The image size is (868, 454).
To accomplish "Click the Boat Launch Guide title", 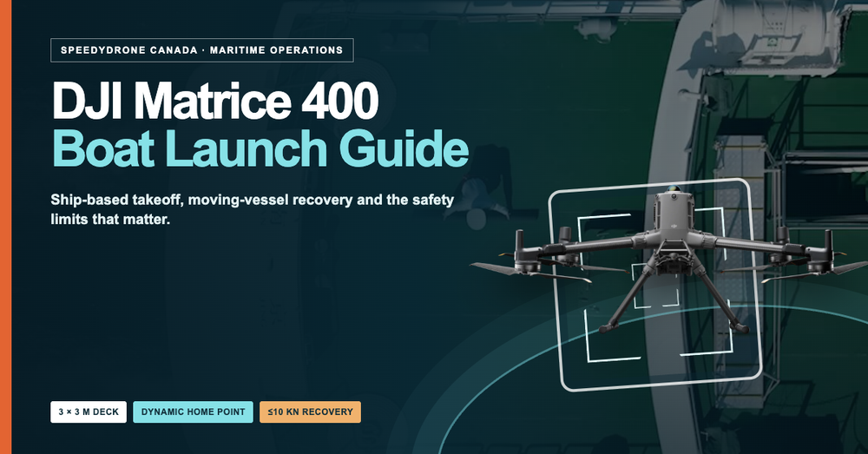I will click(260, 148).
